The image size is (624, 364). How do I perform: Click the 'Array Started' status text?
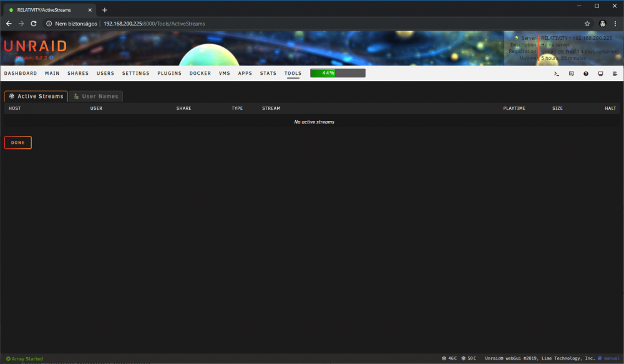[x=27, y=359]
